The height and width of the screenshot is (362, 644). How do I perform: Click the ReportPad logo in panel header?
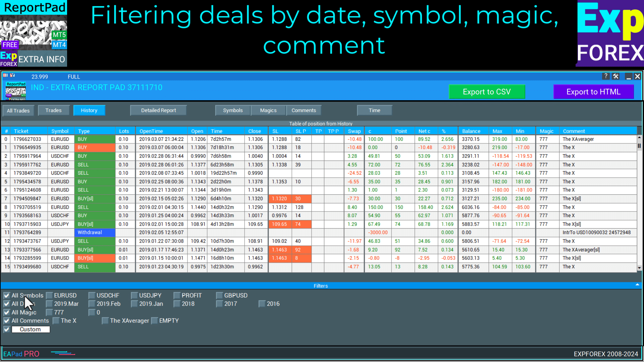coord(16,91)
